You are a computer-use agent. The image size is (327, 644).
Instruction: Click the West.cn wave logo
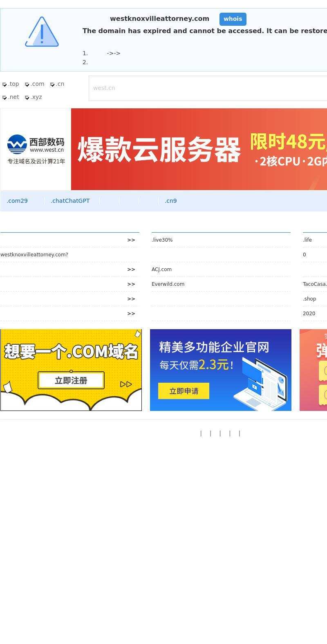pos(17,144)
